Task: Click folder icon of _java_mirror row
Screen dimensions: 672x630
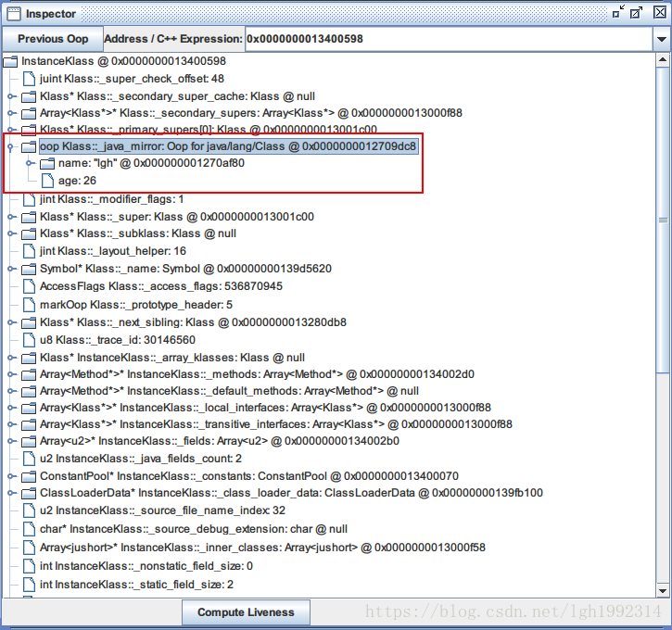Action: [29, 147]
